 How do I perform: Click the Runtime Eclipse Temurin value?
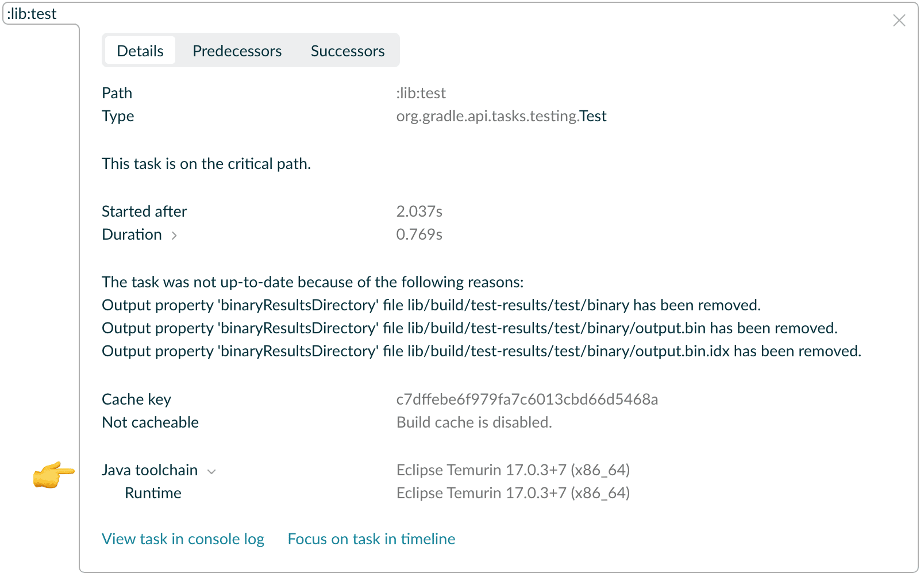coord(513,493)
